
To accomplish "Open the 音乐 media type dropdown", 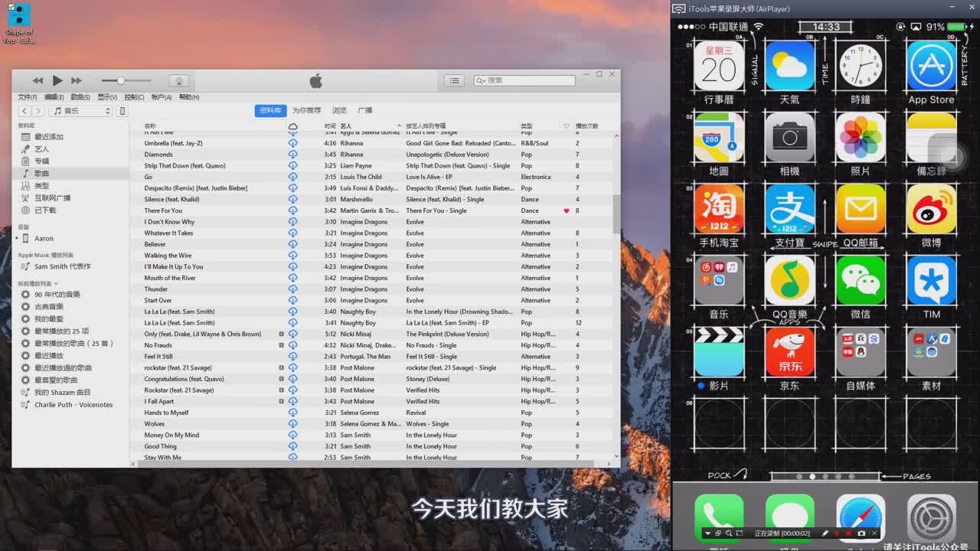I will (80, 111).
